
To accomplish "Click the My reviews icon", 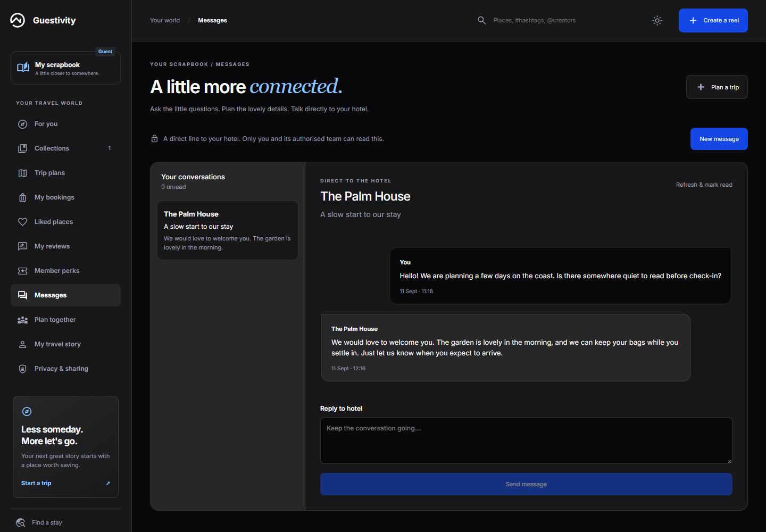I will pyautogui.click(x=22, y=246).
